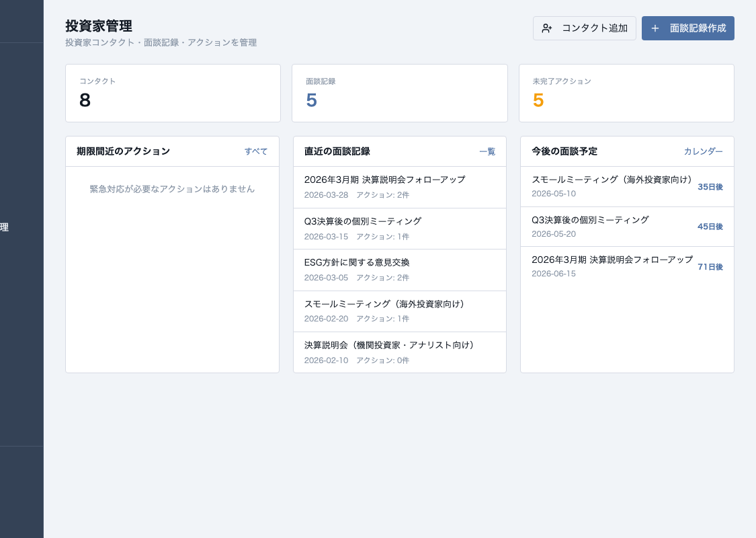Open the Q3決算後の個別ミーティング record dated 2026-03-15
The height and width of the screenshot is (538, 756).
pos(400,229)
